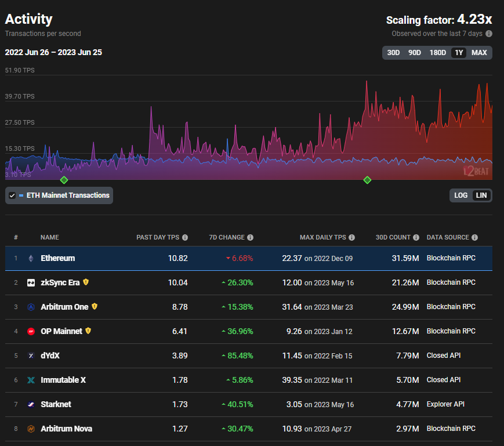Click the NAME column header
Image resolution: width=504 pixels, height=446 pixels.
[x=49, y=237]
